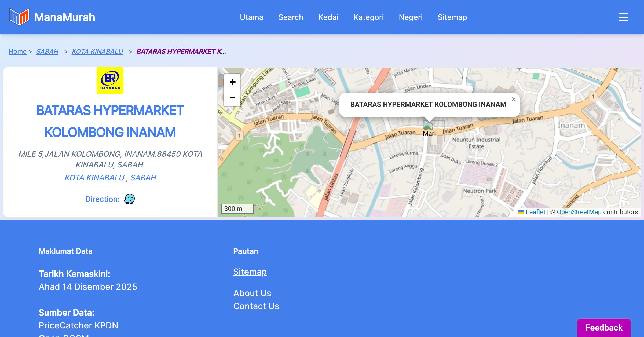Open the Leaflet attribution link
The width and height of the screenshot is (644, 337).
[535, 212]
